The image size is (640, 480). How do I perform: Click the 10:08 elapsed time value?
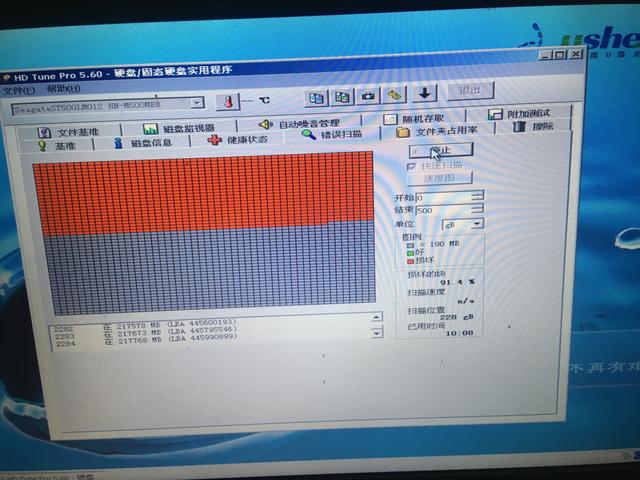(x=460, y=333)
